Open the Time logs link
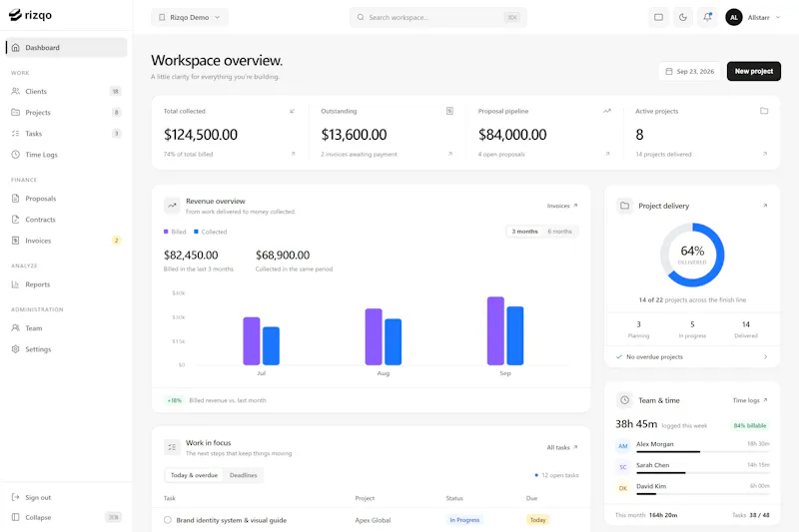This screenshot has width=799, height=532. [750, 400]
